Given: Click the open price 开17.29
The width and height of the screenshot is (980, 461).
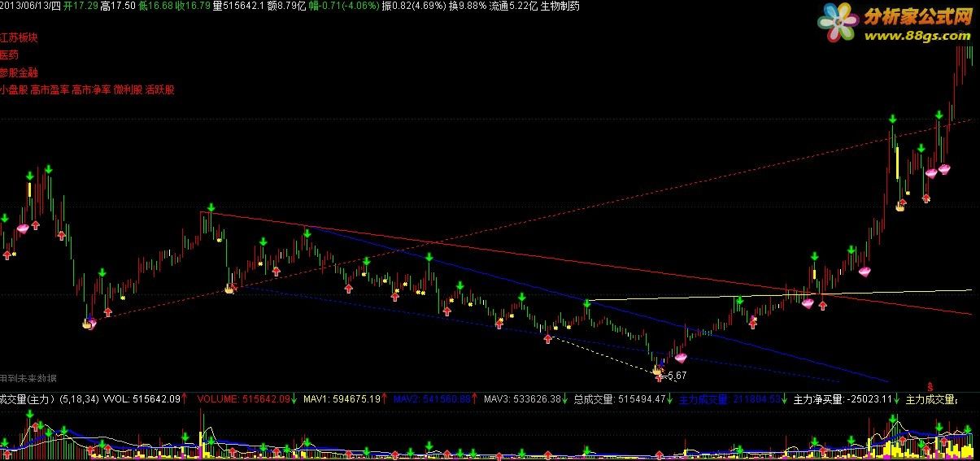Looking at the screenshot, I should click(x=81, y=6).
